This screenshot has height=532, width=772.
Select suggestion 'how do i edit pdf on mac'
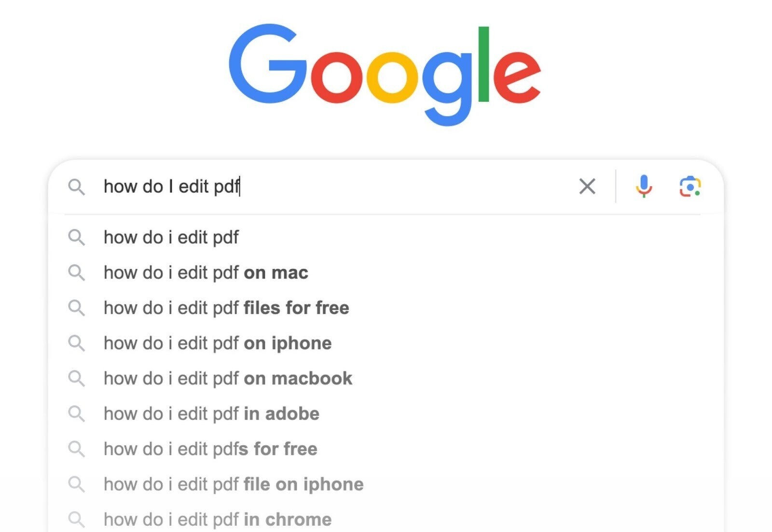coord(206,273)
